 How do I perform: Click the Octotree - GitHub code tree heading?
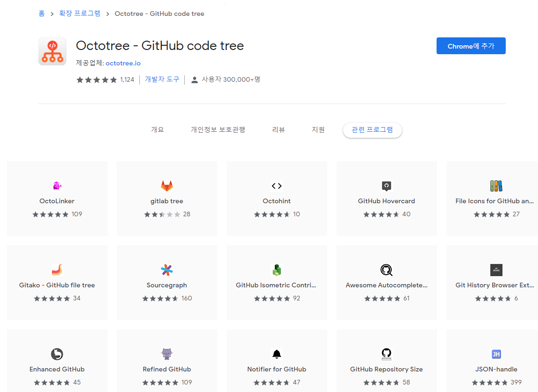point(160,45)
